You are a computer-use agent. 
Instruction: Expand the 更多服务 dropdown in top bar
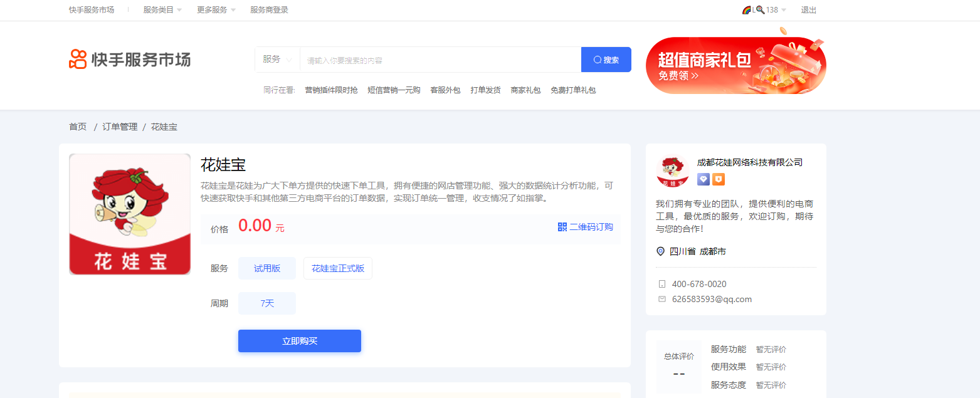tap(216, 10)
